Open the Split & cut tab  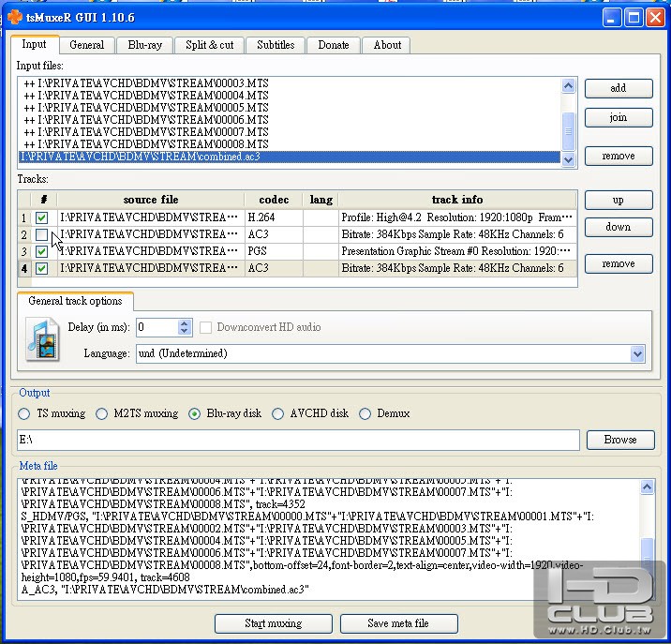(x=210, y=45)
